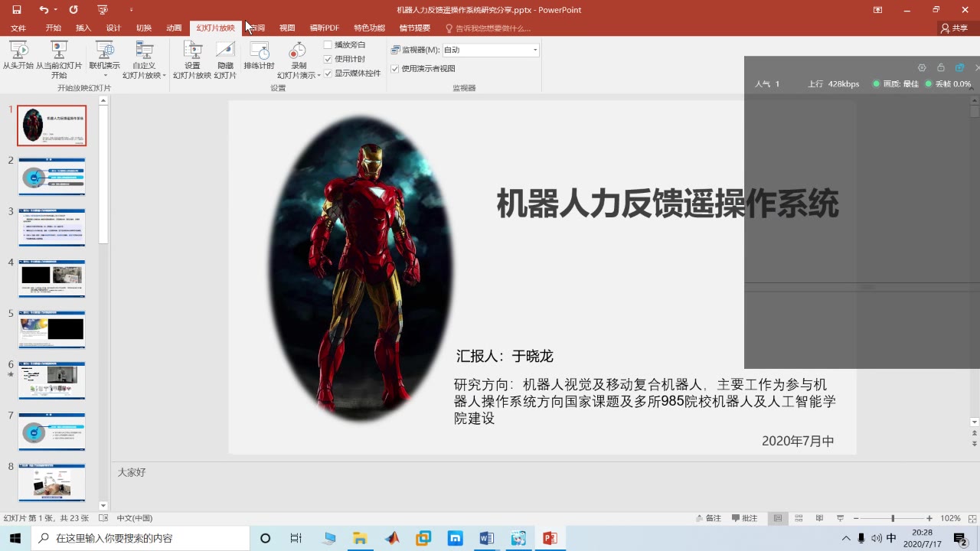The width and height of the screenshot is (980, 551).
Task: Toggle 备注 notes in status bar
Action: tap(709, 518)
